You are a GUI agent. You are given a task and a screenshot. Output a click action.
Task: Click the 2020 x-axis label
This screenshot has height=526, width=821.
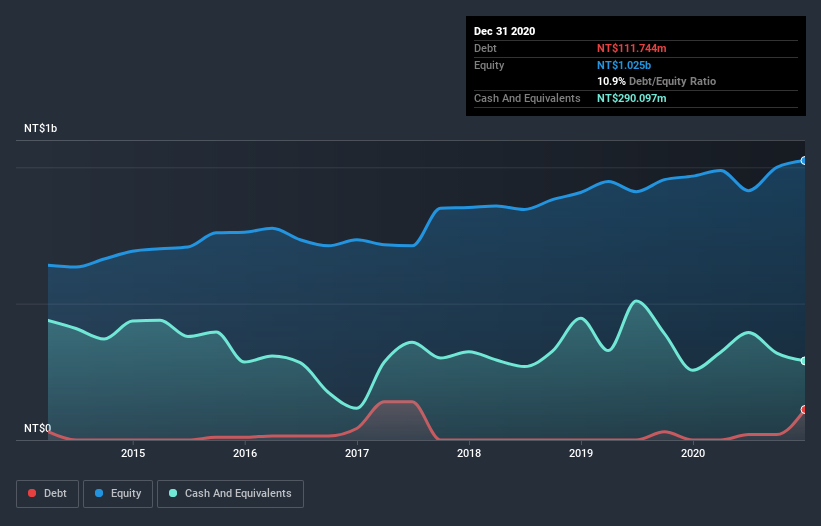coord(693,453)
